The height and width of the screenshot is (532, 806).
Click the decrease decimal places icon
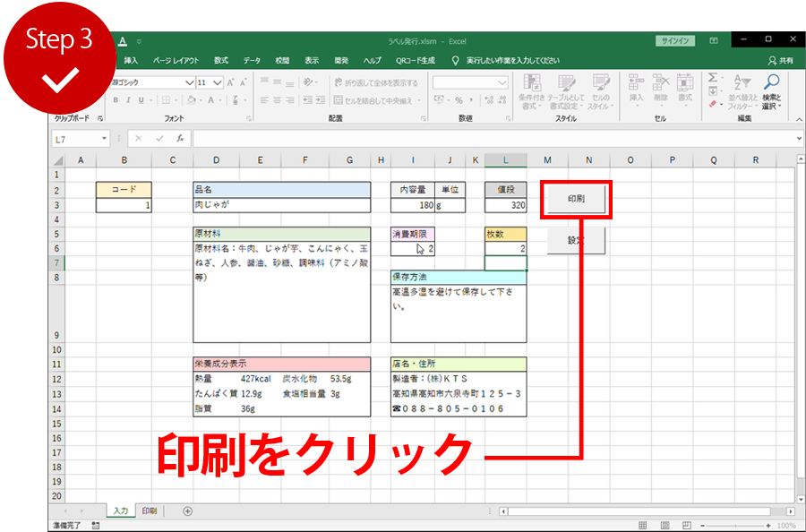pyautogui.click(x=502, y=100)
